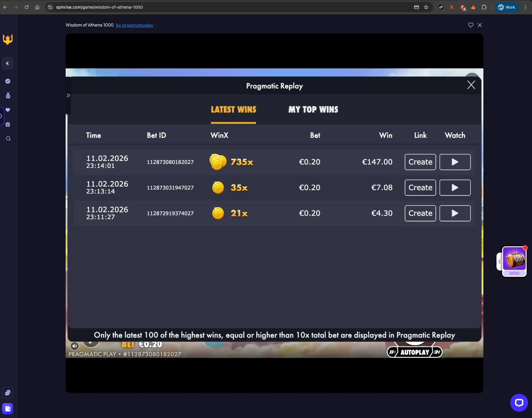532x418 pixels.
Task: Open Chrome three-dot menu
Action: 525,7
